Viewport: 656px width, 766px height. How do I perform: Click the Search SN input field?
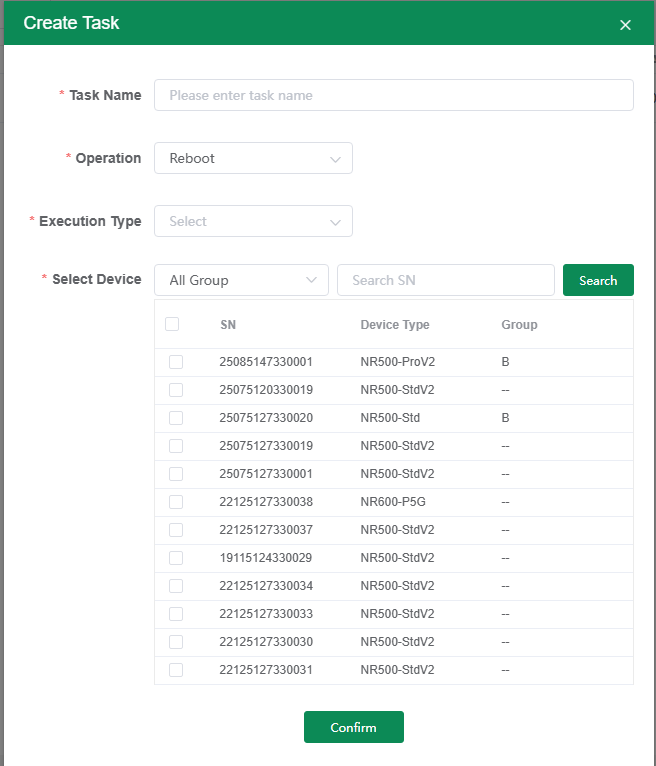(445, 280)
